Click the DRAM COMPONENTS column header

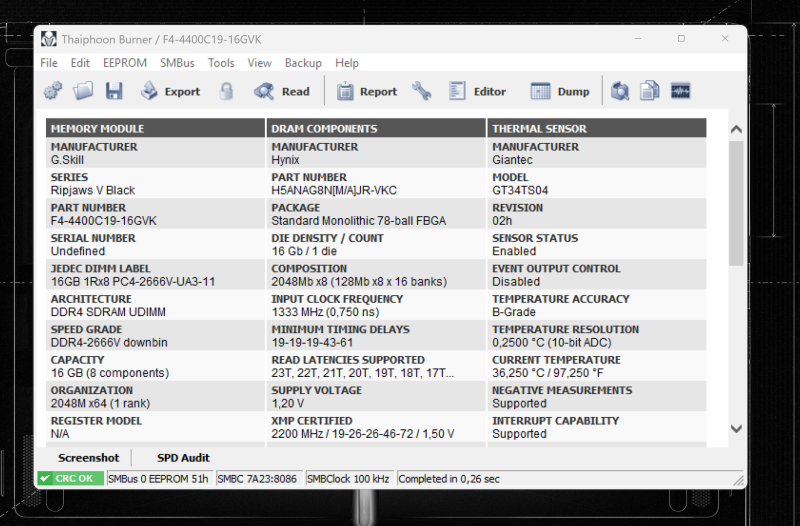tap(376, 128)
